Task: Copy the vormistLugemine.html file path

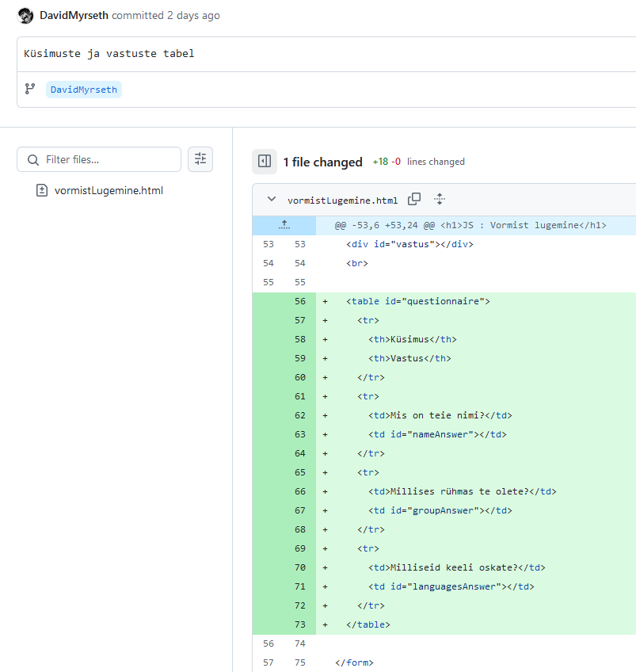Action: [414, 199]
